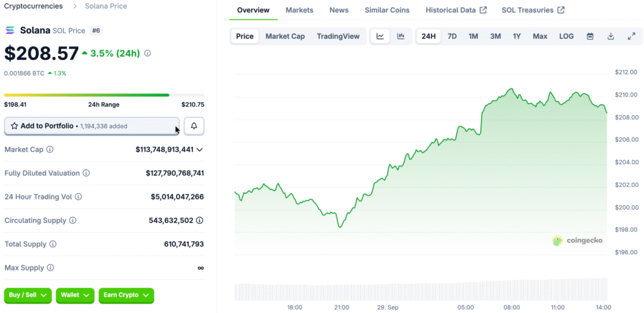Click the Solana logo icon

(x=10, y=30)
